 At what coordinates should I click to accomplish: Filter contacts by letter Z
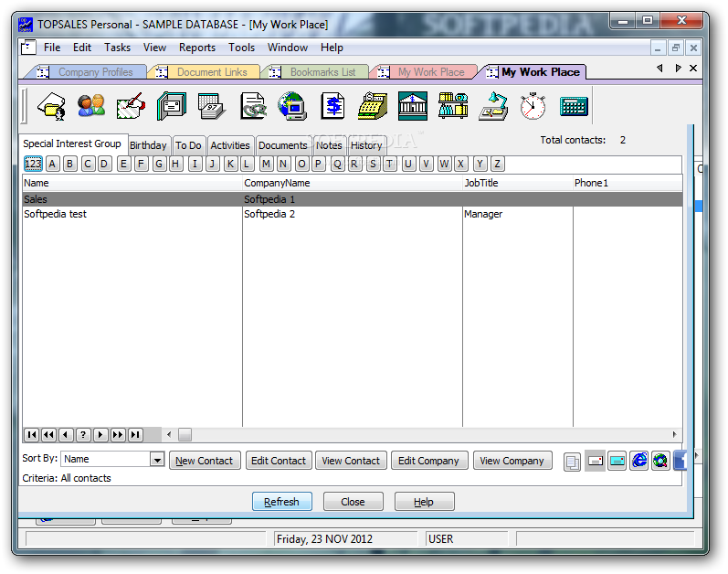[497, 164]
